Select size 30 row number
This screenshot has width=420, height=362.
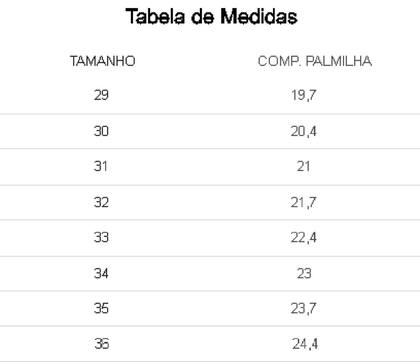[101, 131]
